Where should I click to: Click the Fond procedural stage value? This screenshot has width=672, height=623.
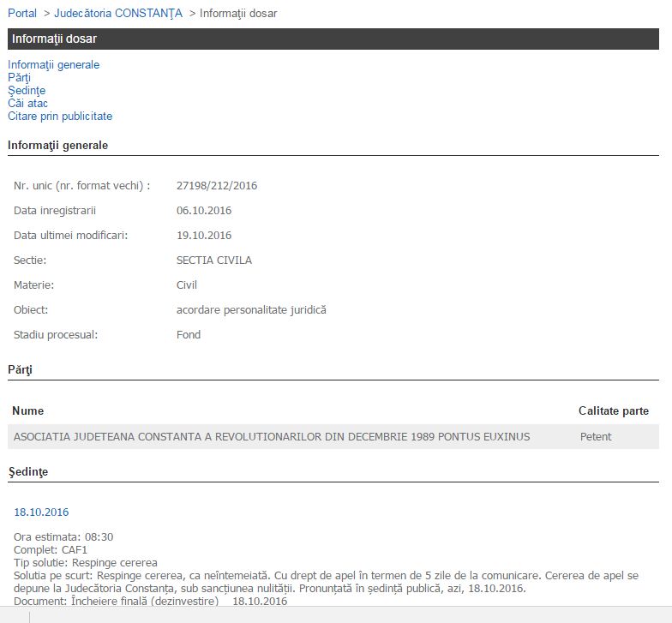[x=189, y=334]
